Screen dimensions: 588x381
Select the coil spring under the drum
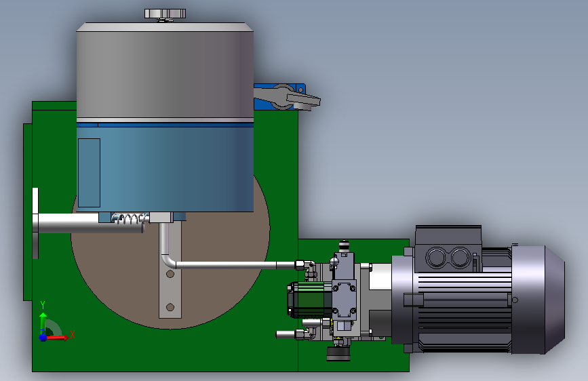130,218
